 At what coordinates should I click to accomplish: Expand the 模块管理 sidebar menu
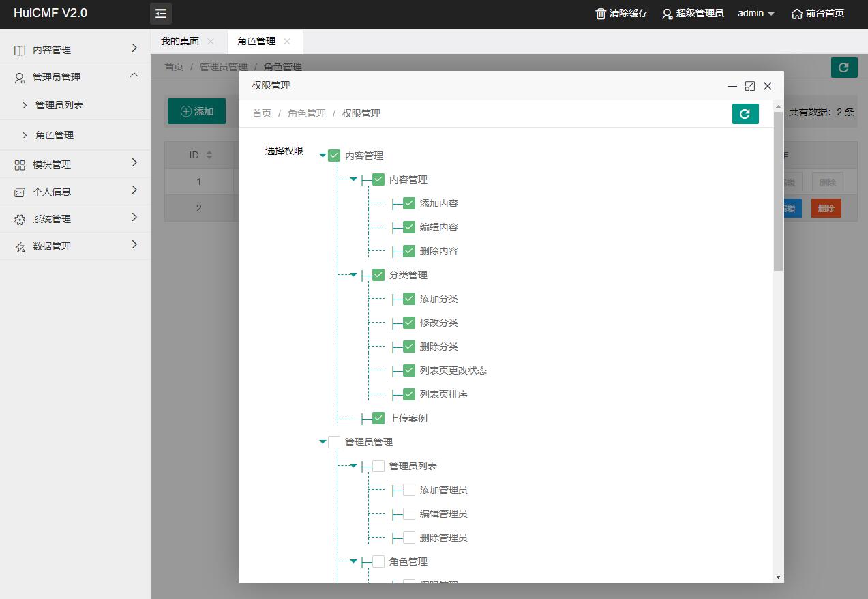click(134, 163)
